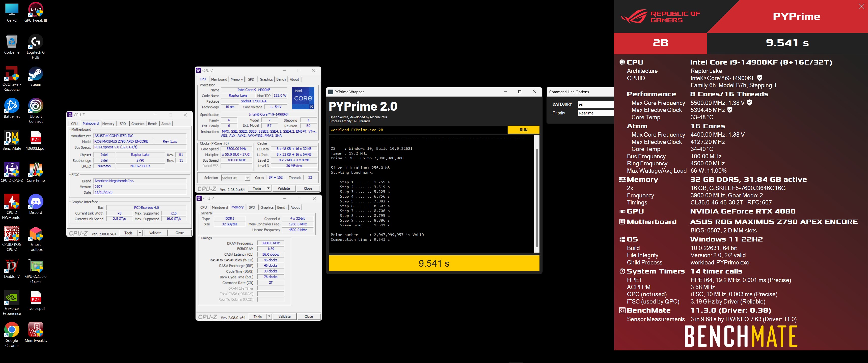
Task: Click Validate in Mainboard CPU-Z window
Action: point(155,233)
